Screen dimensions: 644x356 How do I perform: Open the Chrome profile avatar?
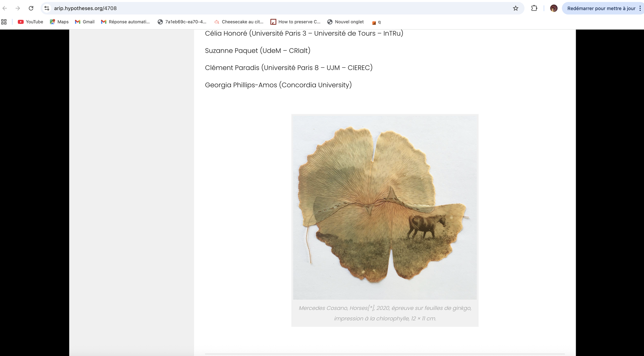coord(554,8)
